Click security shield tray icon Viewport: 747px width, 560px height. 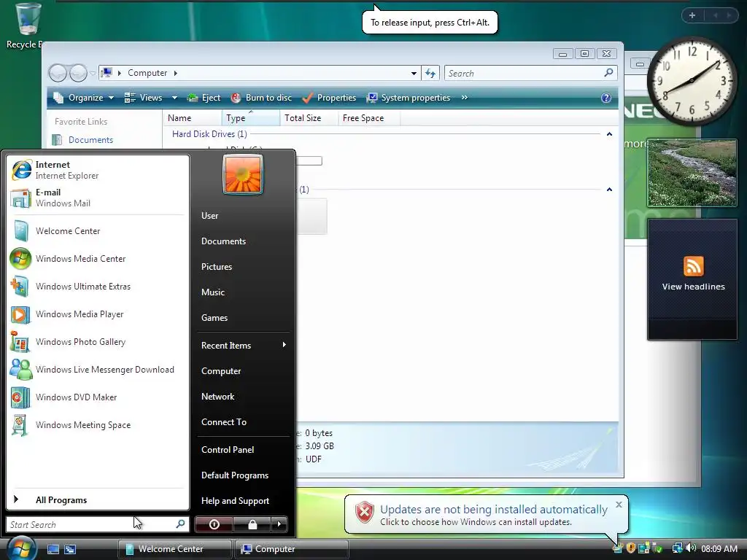631,548
